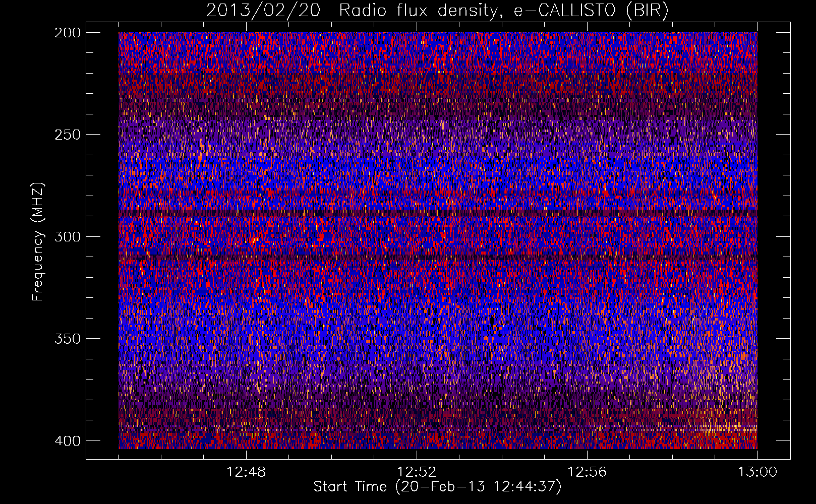Select the 350 frequency tick label
Image resolution: width=816 pixels, height=504 pixels.
tap(67, 338)
